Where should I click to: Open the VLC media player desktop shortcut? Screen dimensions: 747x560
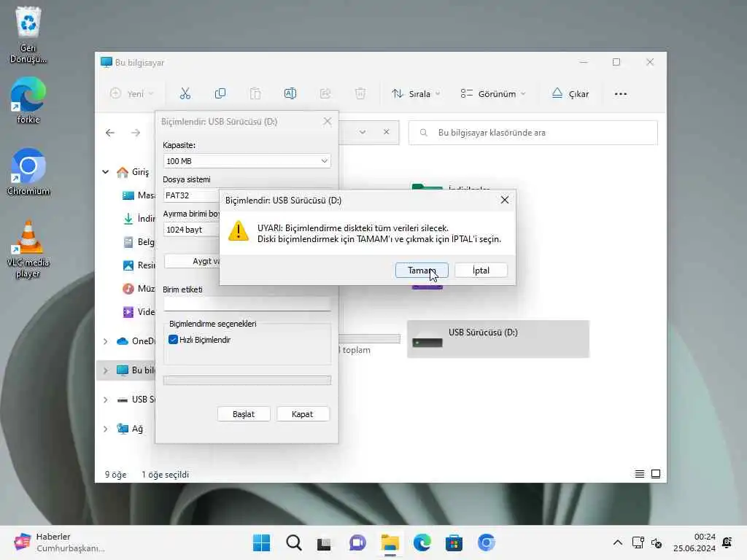28,249
